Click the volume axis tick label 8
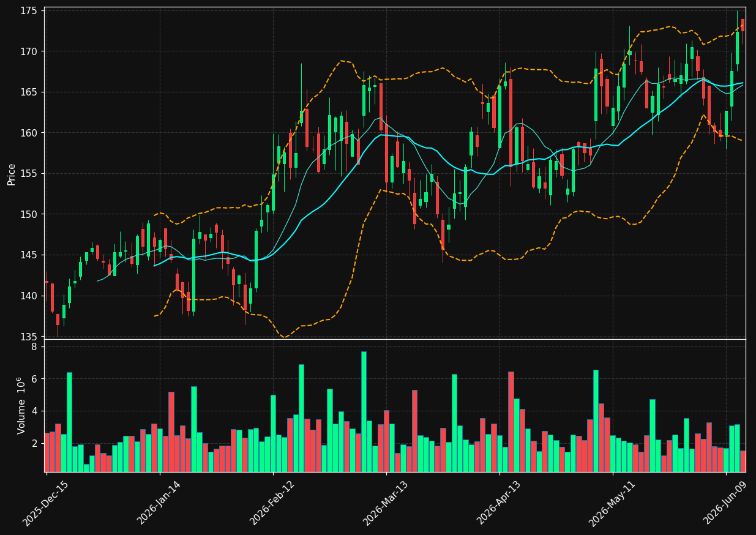Screen dimensions: 756x535 click(34, 346)
